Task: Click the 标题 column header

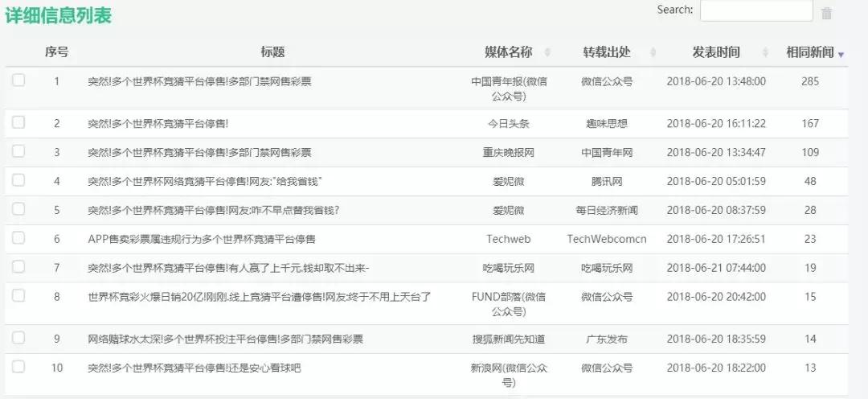Action: (272, 52)
